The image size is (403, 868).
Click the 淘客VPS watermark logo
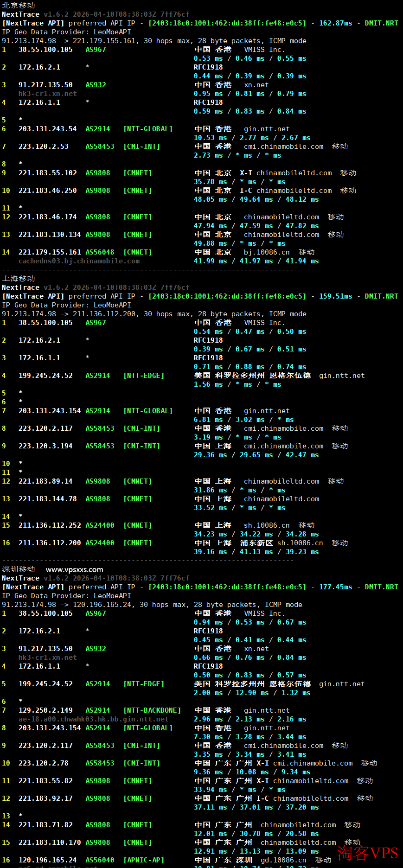pyautogui.click(x=367, y=853)
